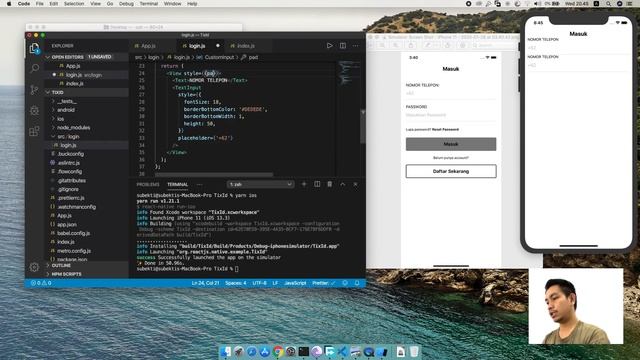
Task: Click UTF-8 encoding in the status bar
Action: click(x=259, y=283)
